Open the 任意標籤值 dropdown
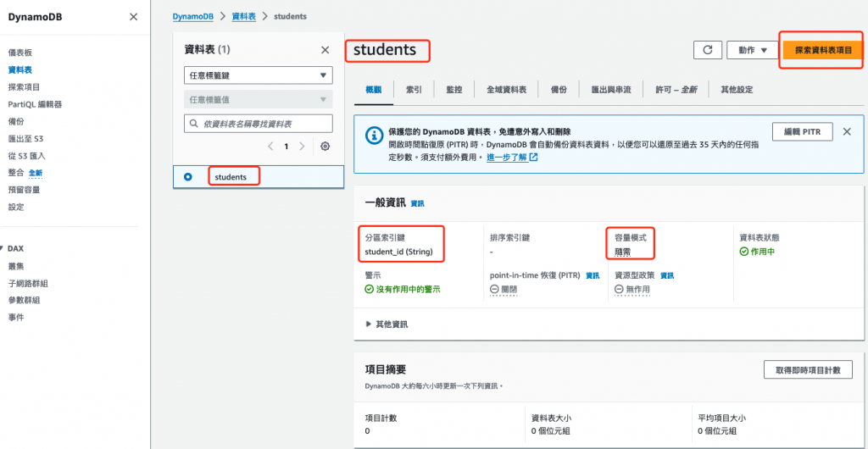868x449 pixels. point(259,99)
